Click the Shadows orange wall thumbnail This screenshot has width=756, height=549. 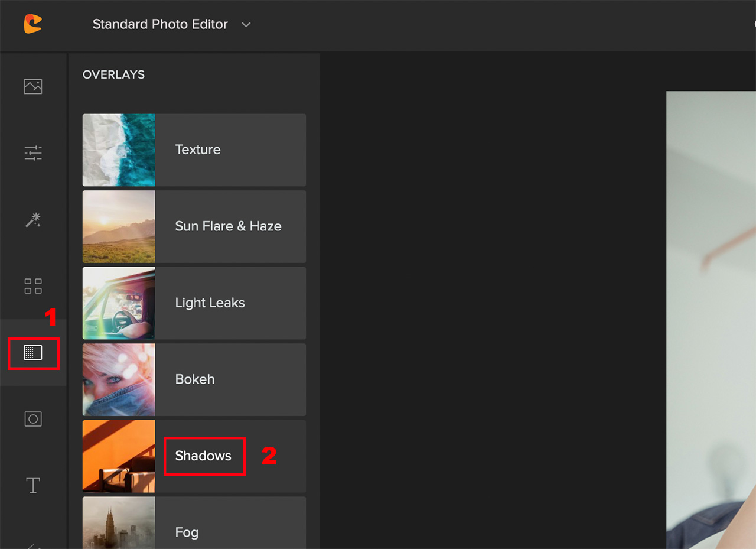119,456
